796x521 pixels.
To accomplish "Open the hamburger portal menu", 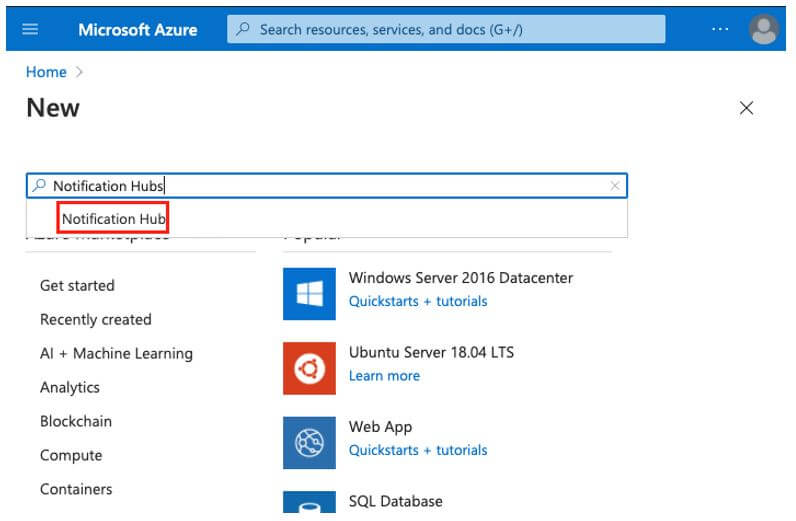I will 30,29.
